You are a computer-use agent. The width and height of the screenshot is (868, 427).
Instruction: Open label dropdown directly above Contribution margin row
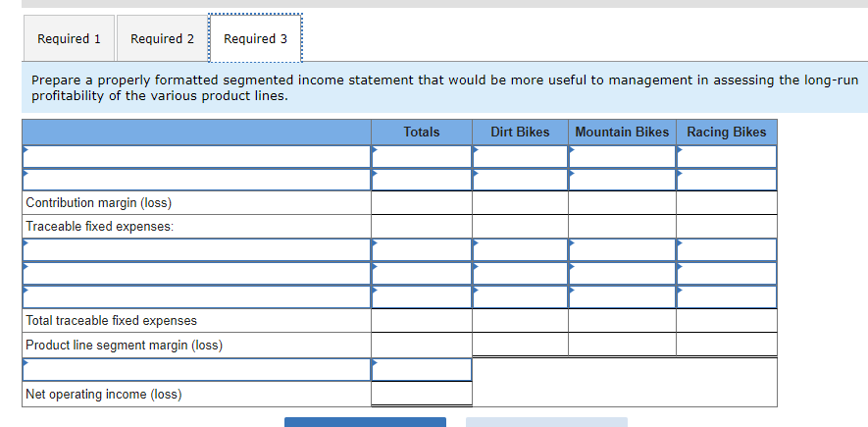196,180
